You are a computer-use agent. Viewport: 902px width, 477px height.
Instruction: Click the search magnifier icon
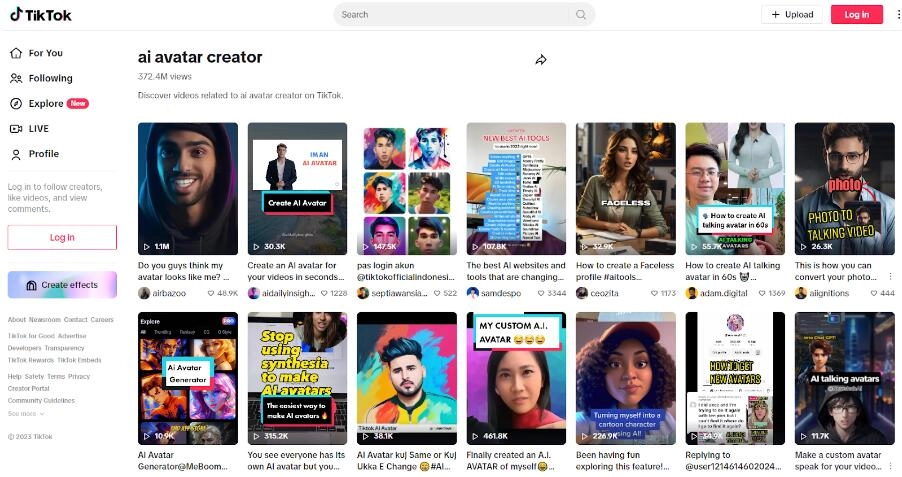coord(580,15)
